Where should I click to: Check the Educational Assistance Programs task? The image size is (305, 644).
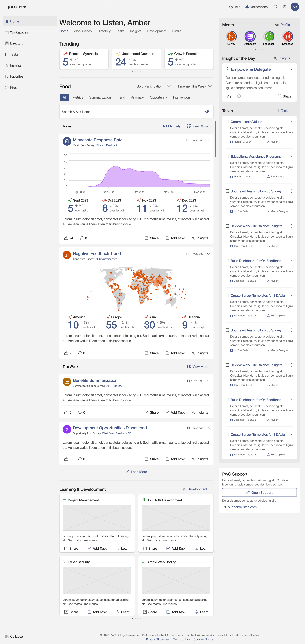click(x=227, y=156)
